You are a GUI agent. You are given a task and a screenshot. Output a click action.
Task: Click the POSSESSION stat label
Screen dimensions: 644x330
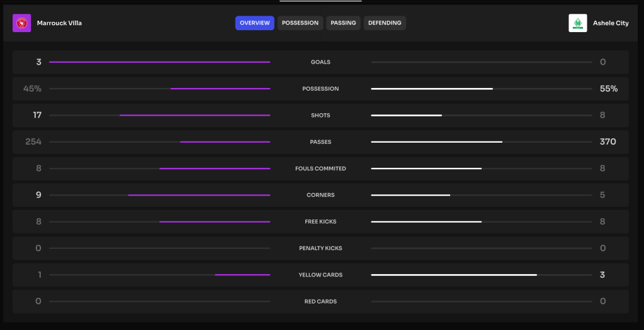pyautogui.click(x=320, y=89)
